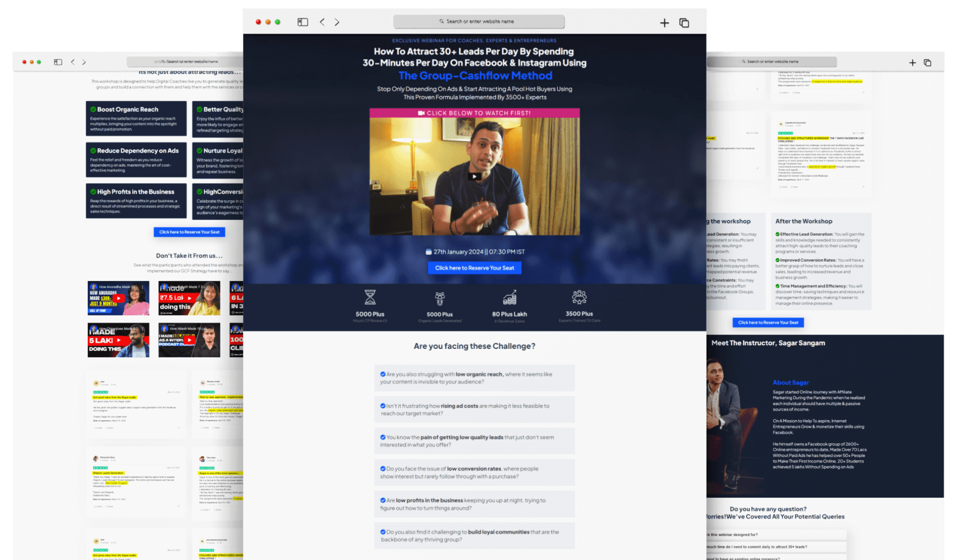The image size is (954, 560).
Task: Click the green check icon beside Boost Organic Reach
Action: tap(93, 109)
